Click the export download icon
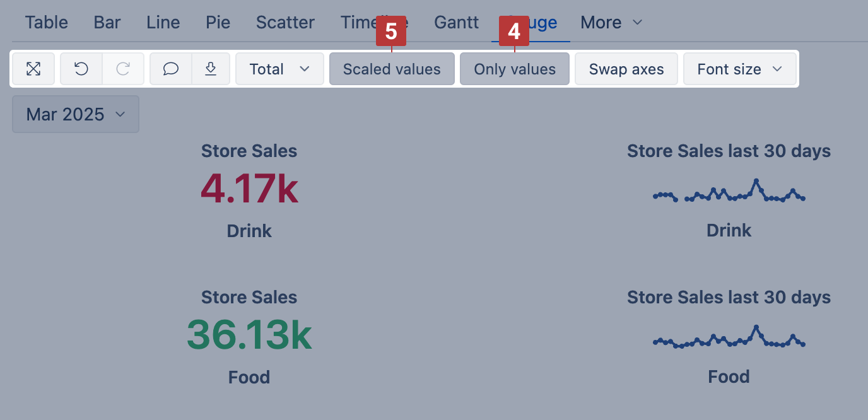Image resolution: width=868 pixels, height=420 pixels. coord(211,69)
